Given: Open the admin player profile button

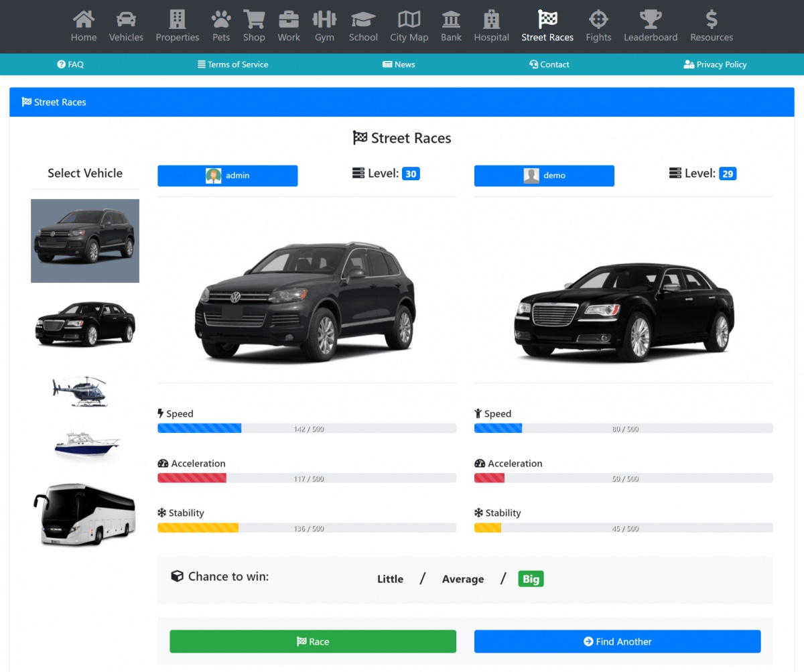Looking at the screenshot, I should 227,176.
